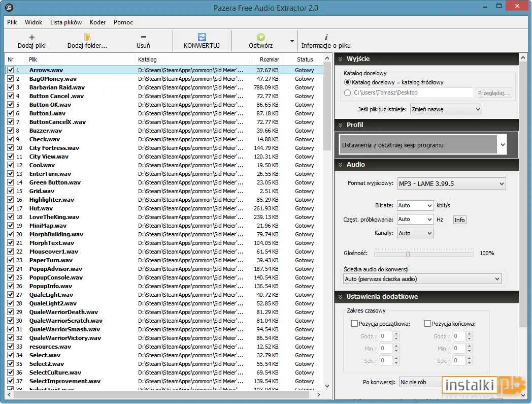Click the 788.09 KB size cell
Image resolution: width=532 pixels, height=404 pixels.
pyautogui.click(x=266, y=87)
